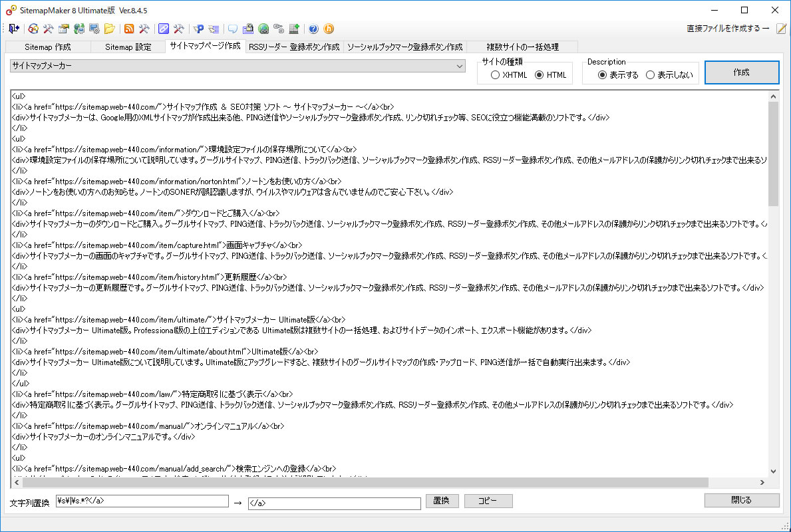
Task: Click the orange round h icon
Action: pos(329,29)
